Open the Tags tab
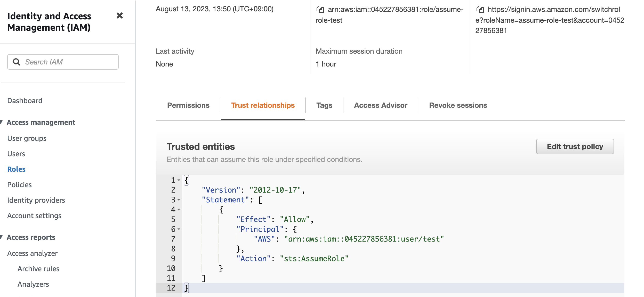 (x=324, y=105)
